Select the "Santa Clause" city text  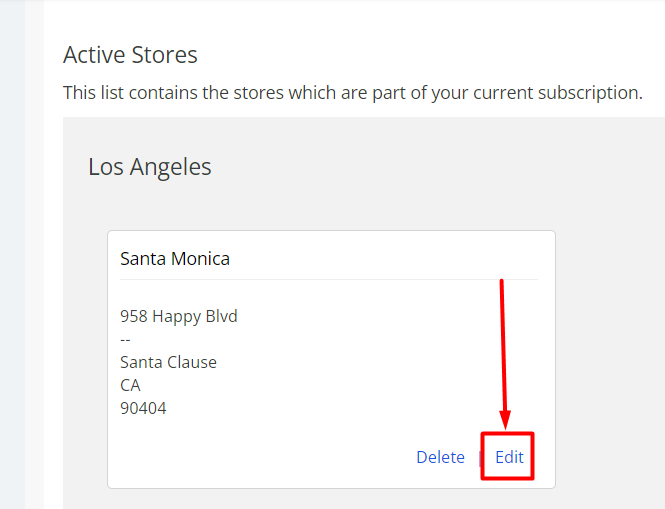168,362
